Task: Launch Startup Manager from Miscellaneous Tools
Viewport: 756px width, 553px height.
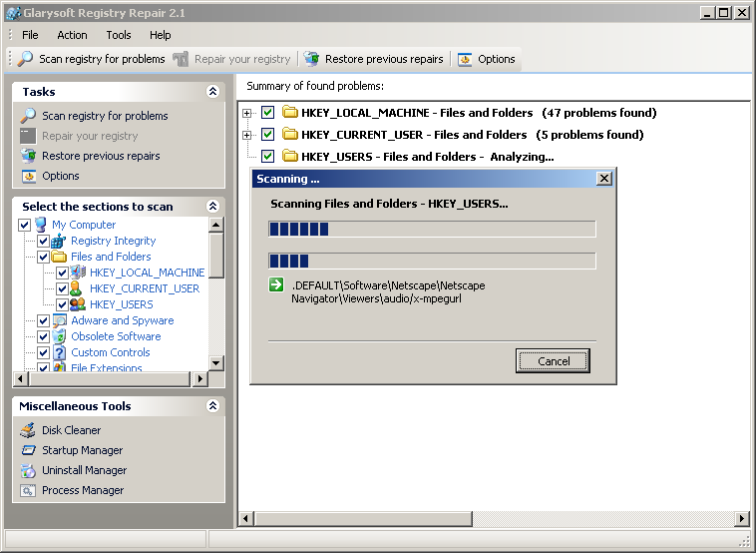Action: 83,450
